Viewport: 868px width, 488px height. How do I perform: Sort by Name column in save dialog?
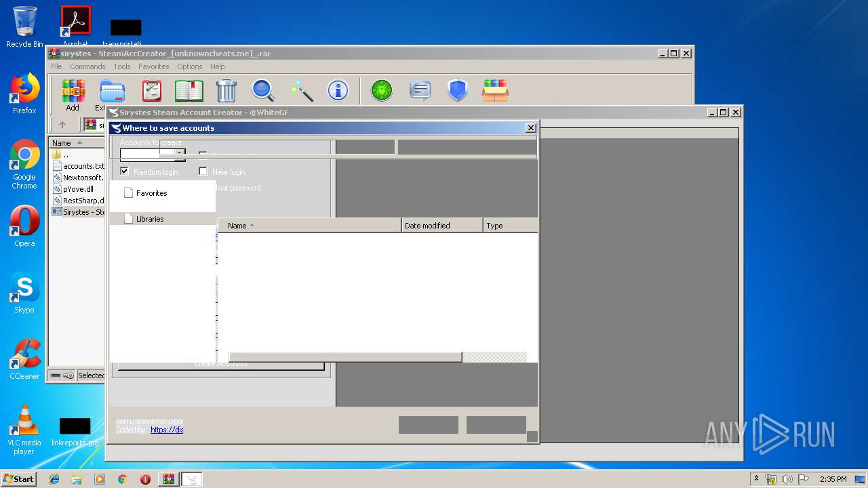click(310, 226)
